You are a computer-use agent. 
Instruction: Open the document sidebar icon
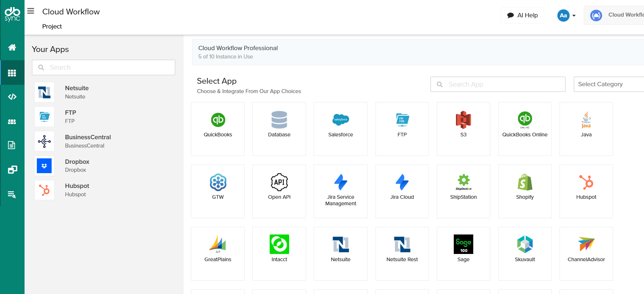click(x=12, y=145)
